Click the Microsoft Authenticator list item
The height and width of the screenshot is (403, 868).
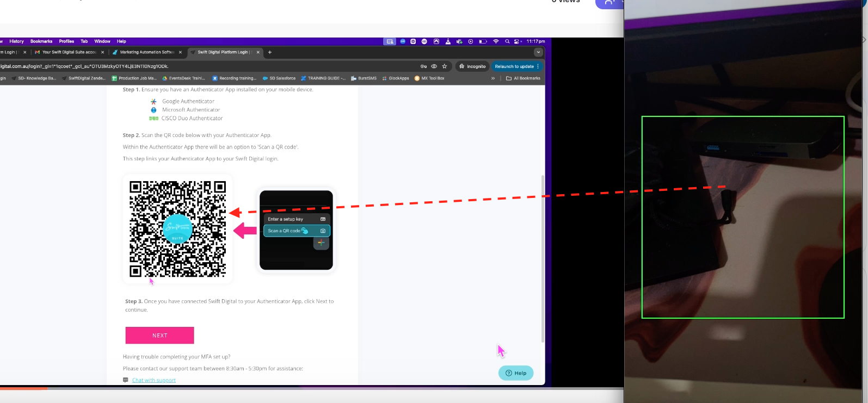click(185, 110)
